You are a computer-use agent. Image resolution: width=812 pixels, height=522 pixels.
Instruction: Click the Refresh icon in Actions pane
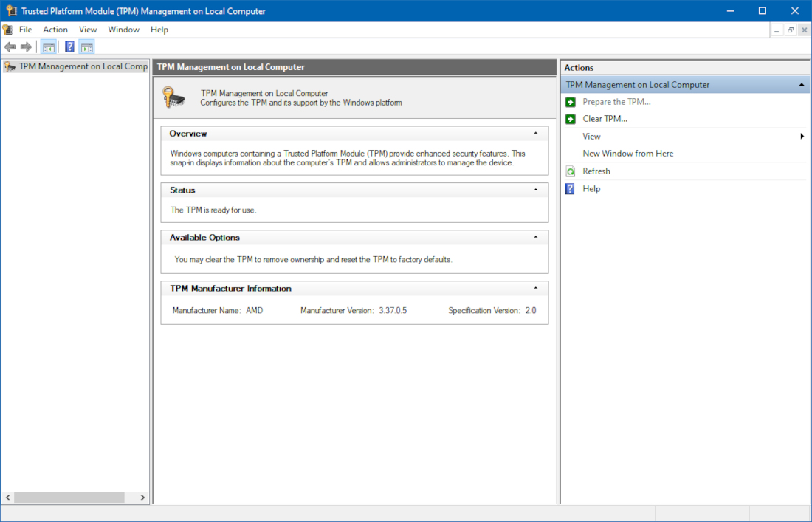click(570, 171)
